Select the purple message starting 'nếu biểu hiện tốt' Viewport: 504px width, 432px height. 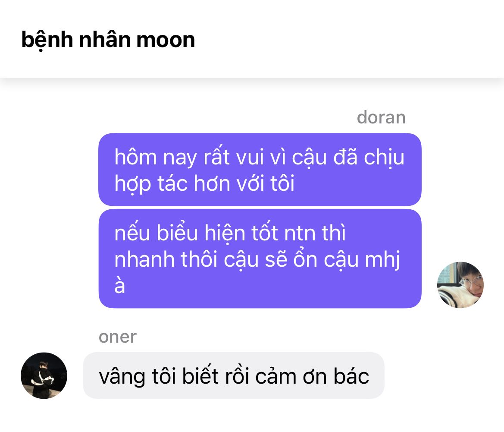(x=260, y=259)
